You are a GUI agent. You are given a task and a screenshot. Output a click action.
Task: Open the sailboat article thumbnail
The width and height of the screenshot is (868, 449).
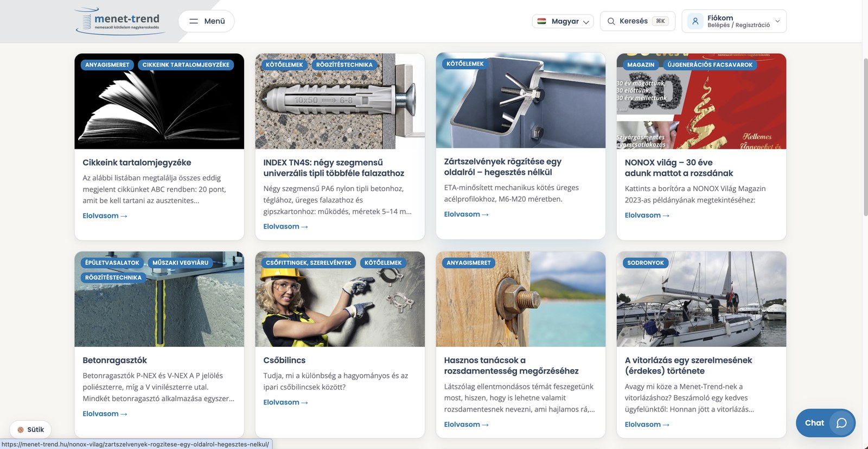(x=701, y=299)
